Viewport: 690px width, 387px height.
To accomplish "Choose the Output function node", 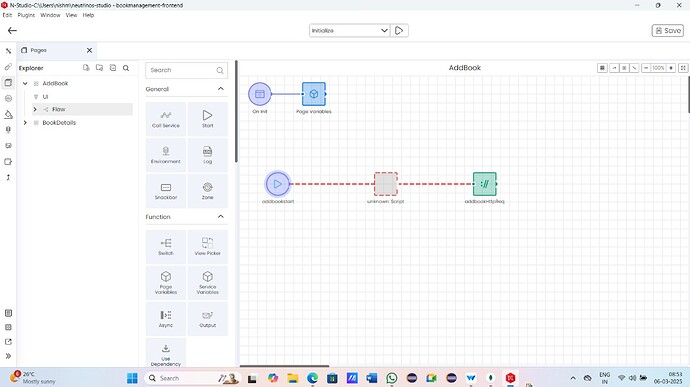I will tap(207, 319).
